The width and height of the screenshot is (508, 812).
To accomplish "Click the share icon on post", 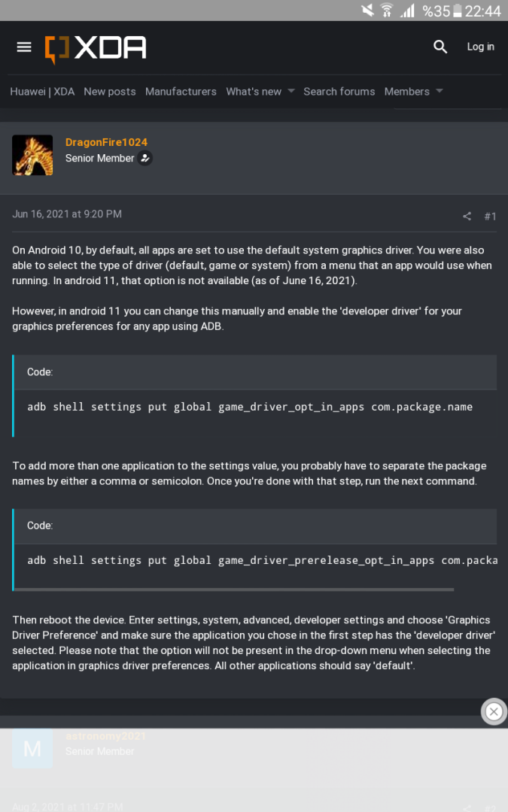I will (467, 217).
